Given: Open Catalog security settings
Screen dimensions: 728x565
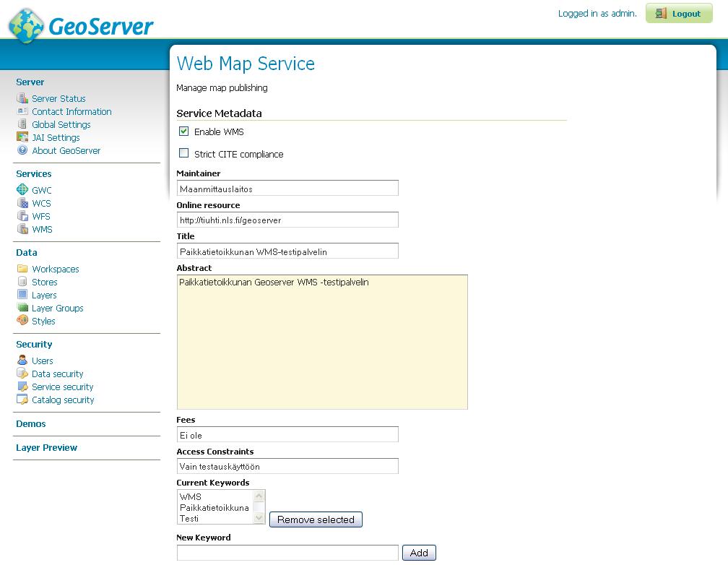Looking at the screenshot, I should pos(63,400).
